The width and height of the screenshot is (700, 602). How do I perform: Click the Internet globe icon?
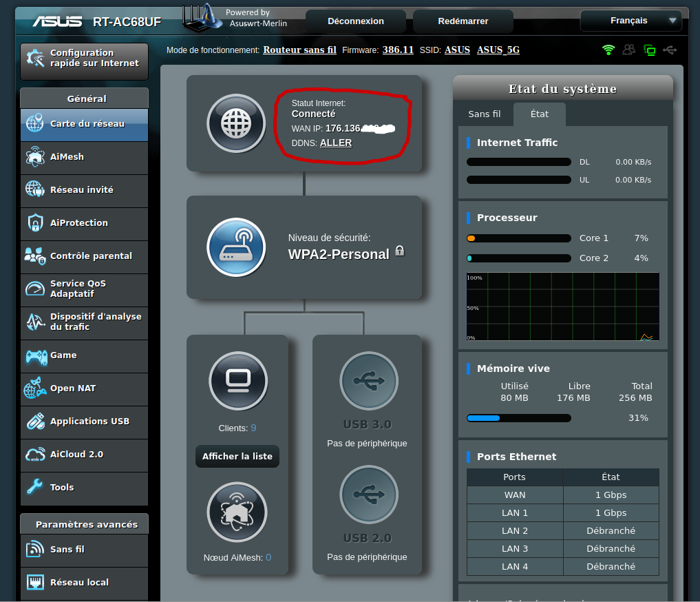tap(236, 123)
